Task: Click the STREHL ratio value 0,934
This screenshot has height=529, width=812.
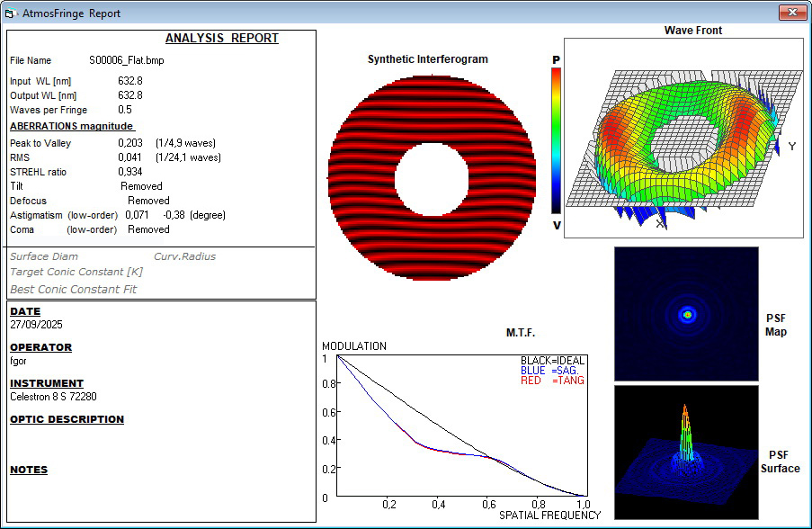Action: click(130, 172)
